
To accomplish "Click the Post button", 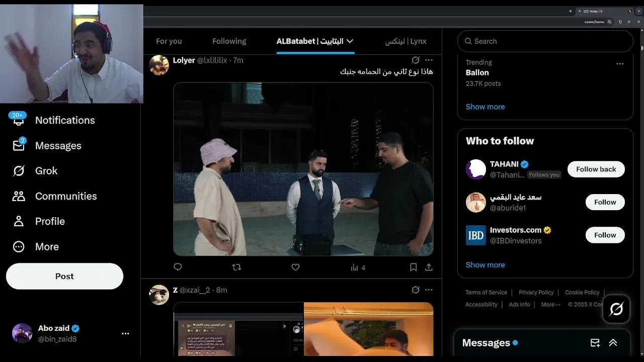I will click(64, 276).
